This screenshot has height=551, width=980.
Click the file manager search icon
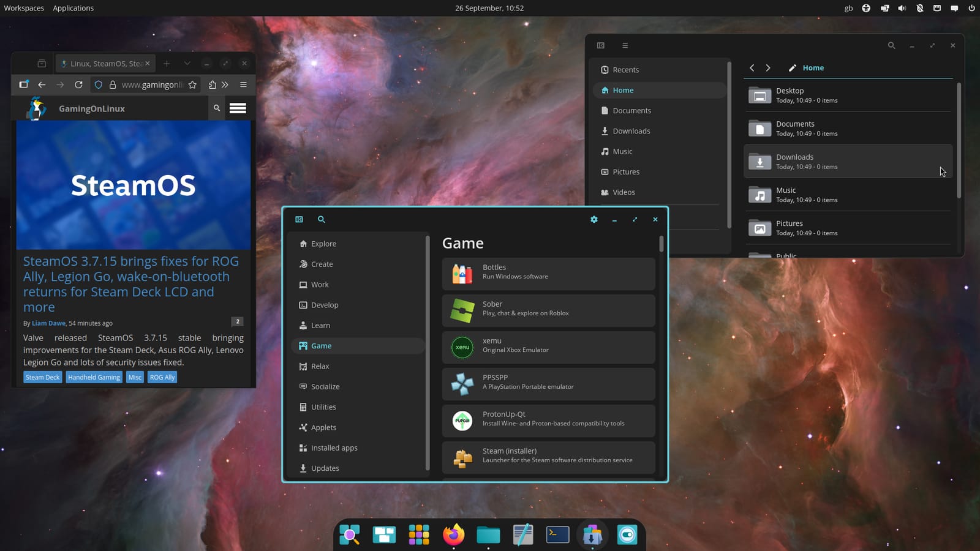[x=891, y=45]
